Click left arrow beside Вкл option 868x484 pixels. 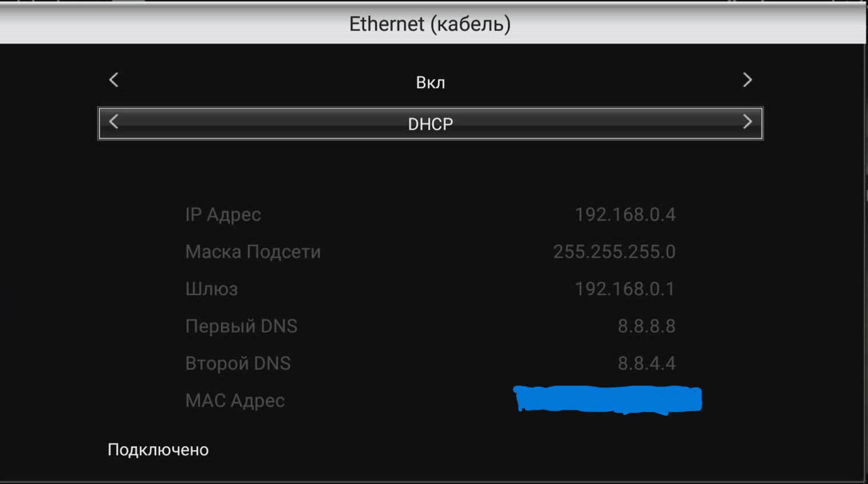tap(114, 80)
